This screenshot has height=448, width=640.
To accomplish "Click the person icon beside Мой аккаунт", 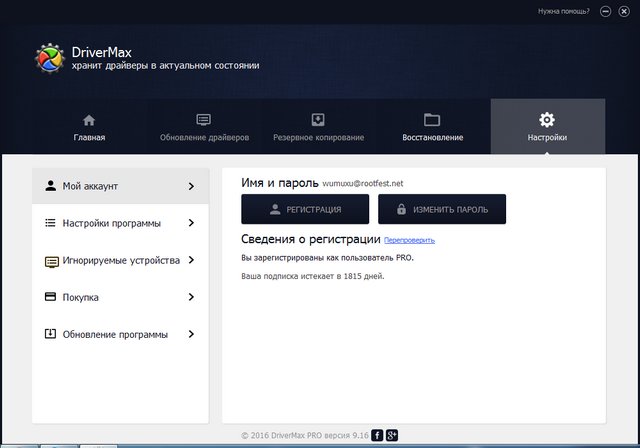I will (51, 186).
